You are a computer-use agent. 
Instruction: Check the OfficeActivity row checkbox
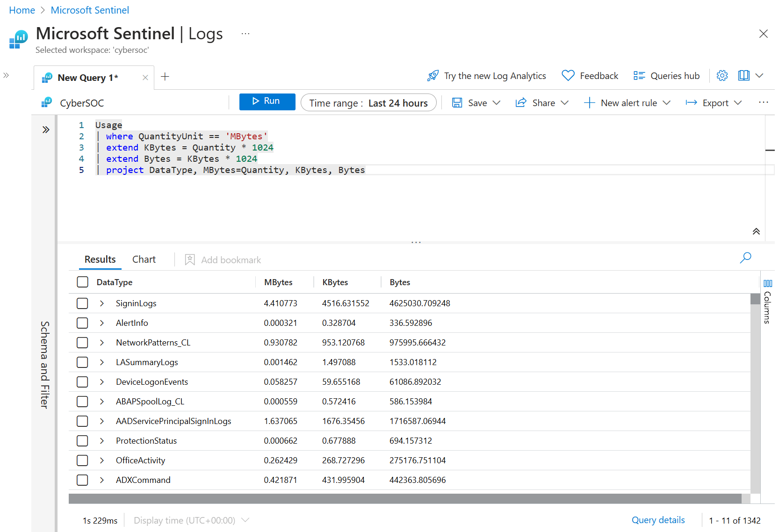82,460
